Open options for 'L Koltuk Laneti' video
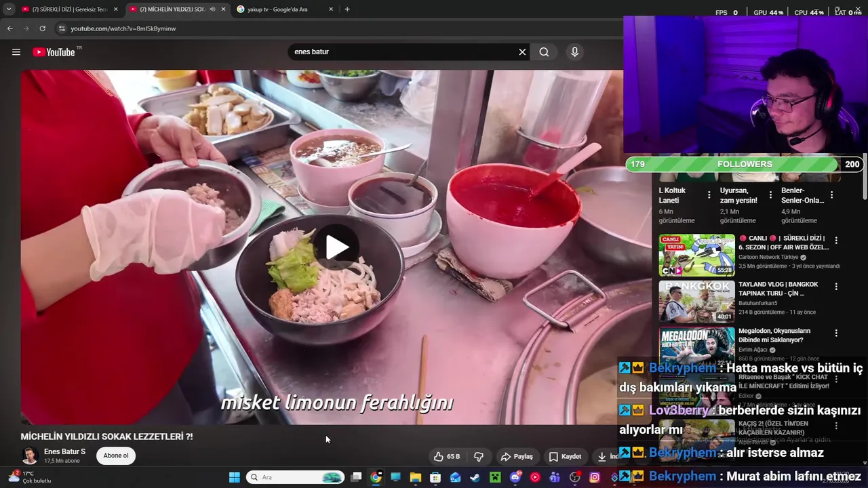This screenshot has width=868, height=488. (x=709, y=195)
